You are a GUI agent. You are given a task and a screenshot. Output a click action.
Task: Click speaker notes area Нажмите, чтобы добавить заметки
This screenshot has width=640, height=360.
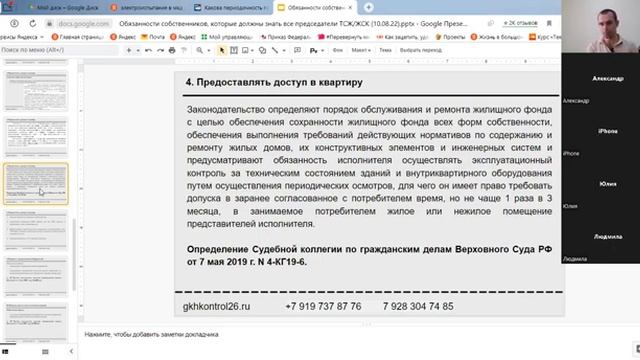[x=151, y=334]
